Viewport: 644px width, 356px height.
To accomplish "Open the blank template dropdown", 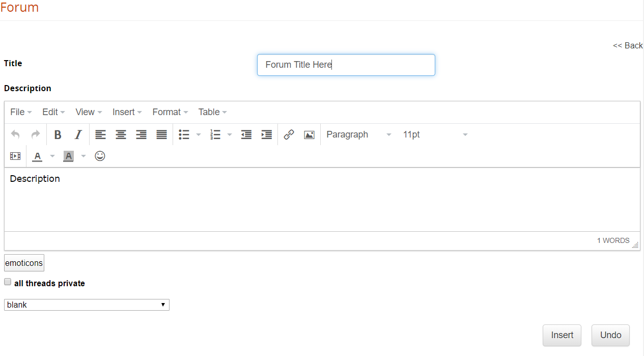I will (x=87, y=305).
